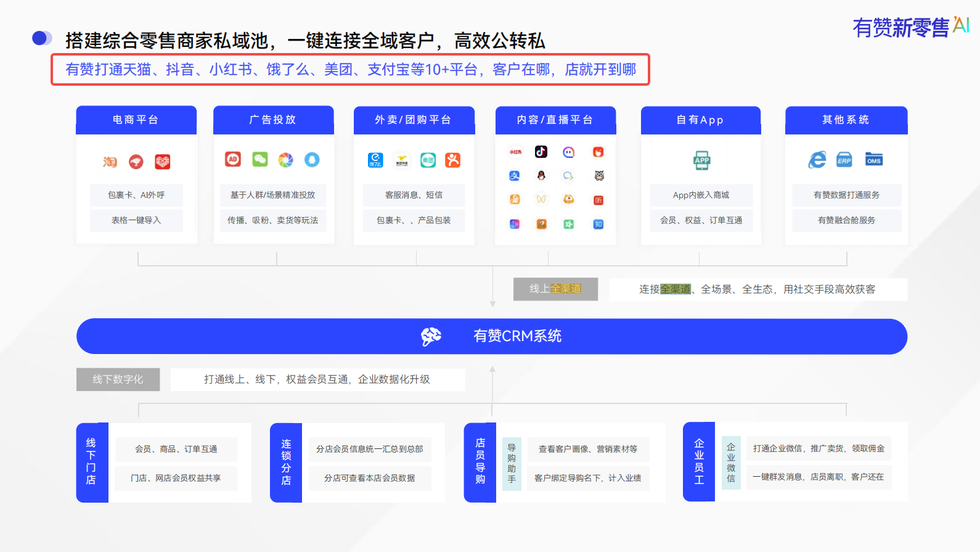Click the red-outlined subtitle text box
Screen dimensions: 980x552
coord(350,70)
